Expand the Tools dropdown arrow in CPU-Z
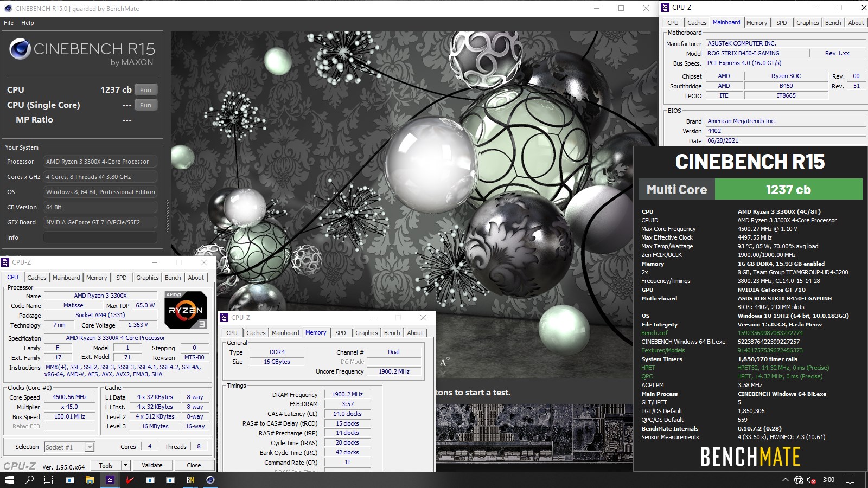 coord(125,465)
